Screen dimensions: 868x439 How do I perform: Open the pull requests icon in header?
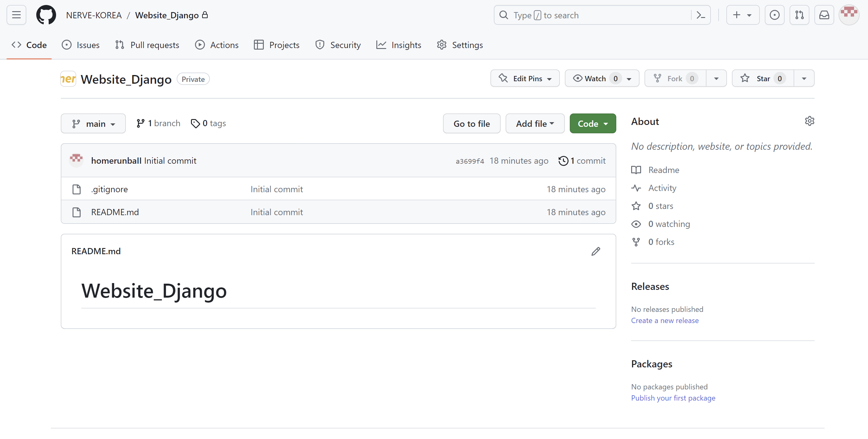tap(799, 15)
